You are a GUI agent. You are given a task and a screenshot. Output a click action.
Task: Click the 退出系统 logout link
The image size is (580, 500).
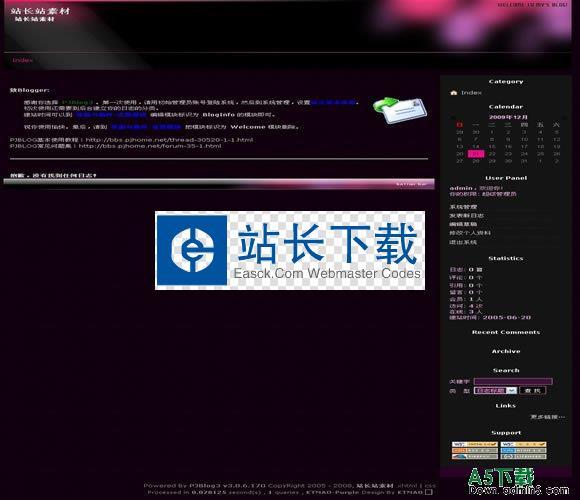coord(463,242)
